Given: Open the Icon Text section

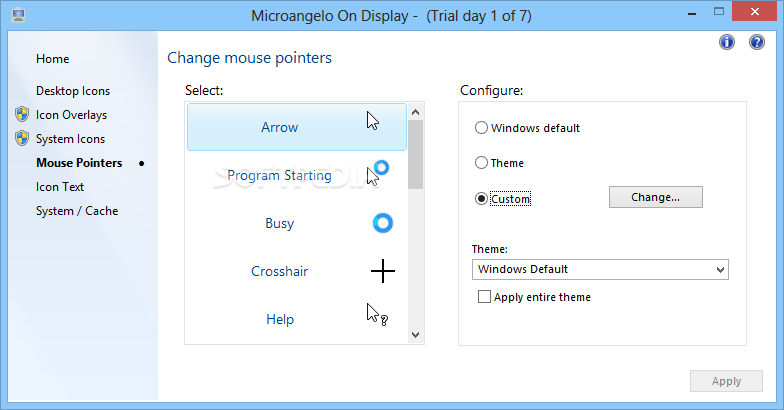Looking at the screenshot, I should (60, 187).
